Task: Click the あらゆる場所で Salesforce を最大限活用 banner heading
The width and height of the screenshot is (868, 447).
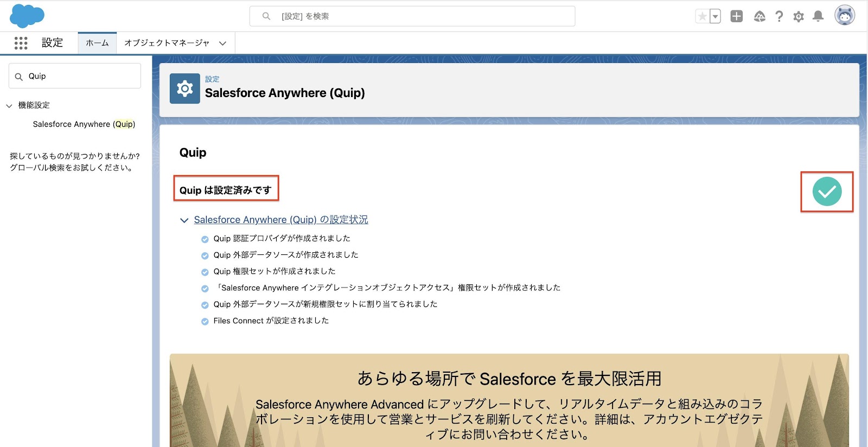Action: click(509, 379)
